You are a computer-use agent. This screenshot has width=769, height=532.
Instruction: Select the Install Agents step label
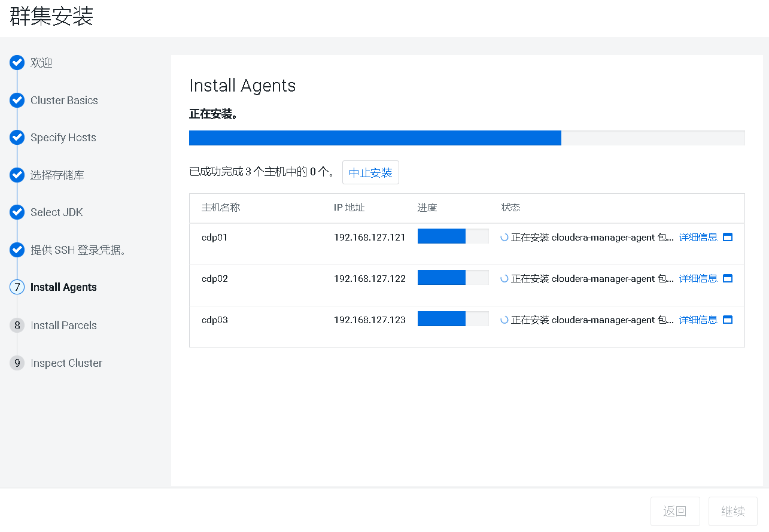pos(63,287)
